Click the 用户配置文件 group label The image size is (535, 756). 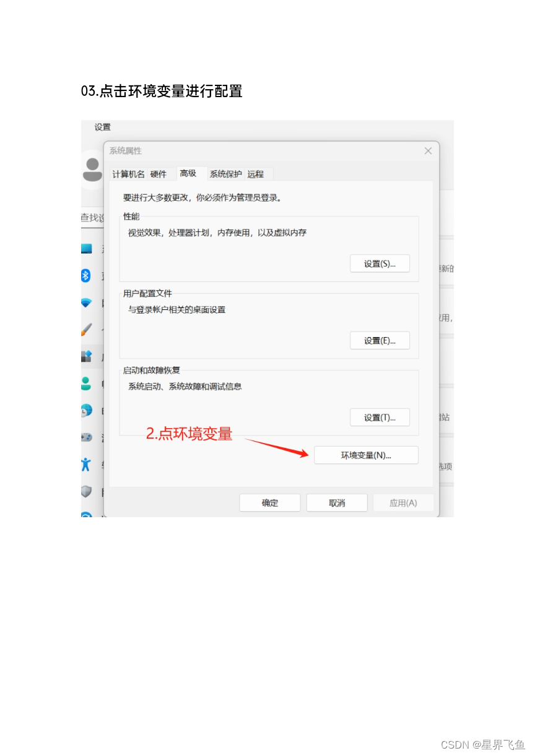click(147, 293)
